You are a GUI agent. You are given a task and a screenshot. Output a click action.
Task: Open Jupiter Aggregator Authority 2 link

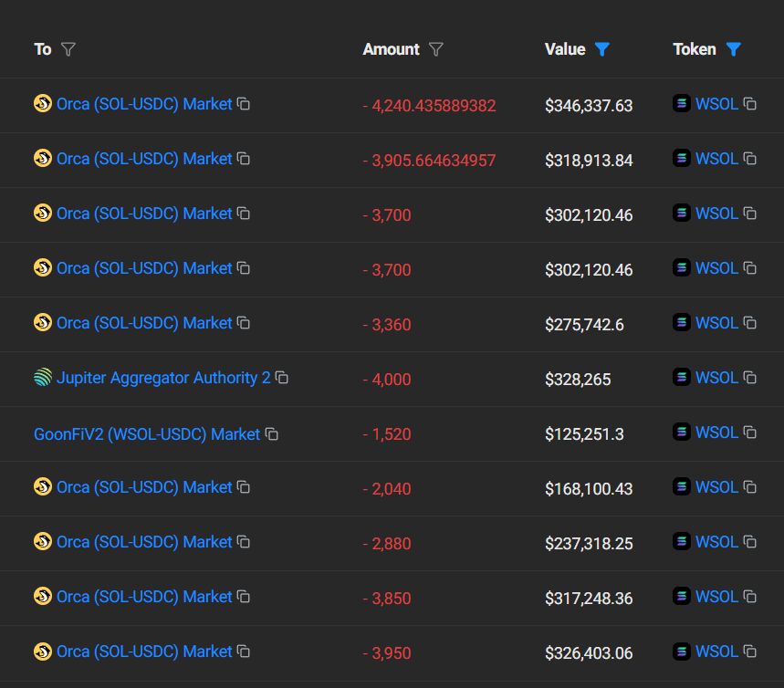click(x=163, y=378)
